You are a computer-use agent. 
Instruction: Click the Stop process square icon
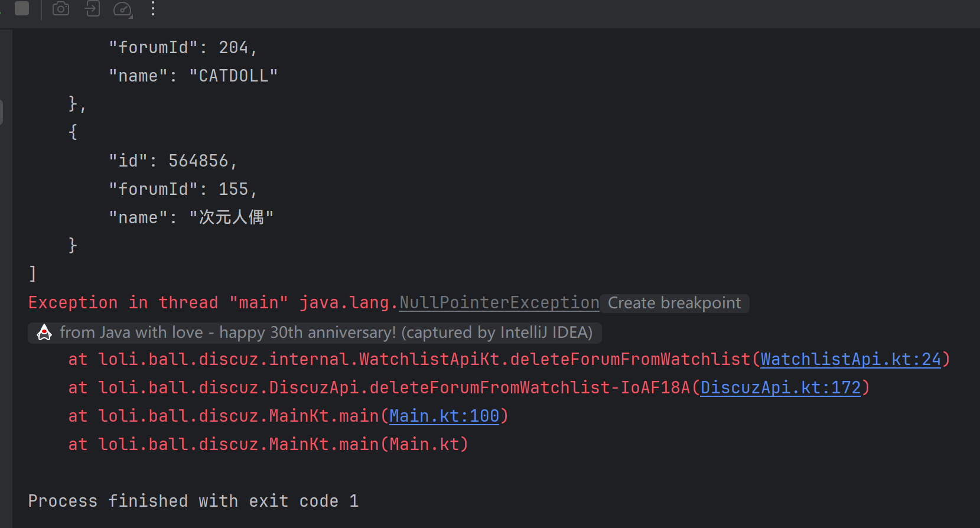coord(22,8)
